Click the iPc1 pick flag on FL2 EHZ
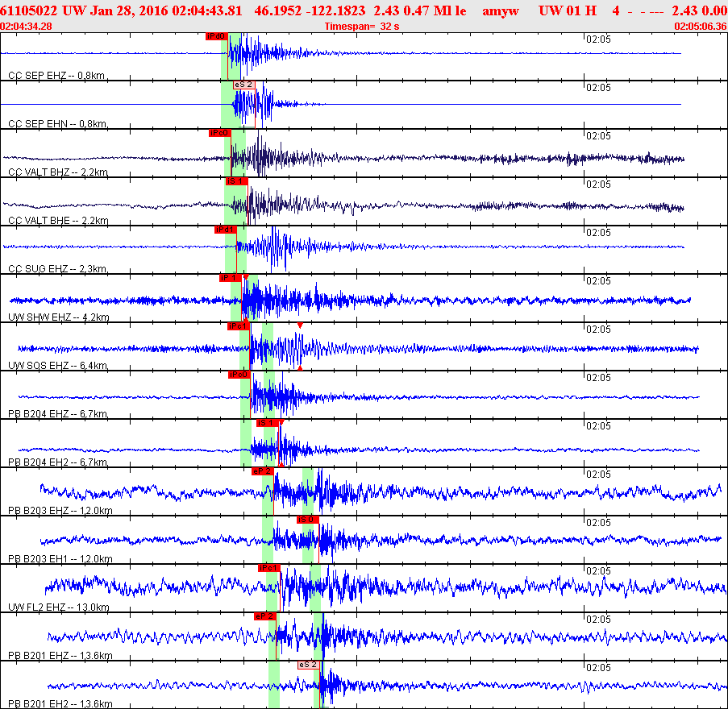 pos(268,568)
